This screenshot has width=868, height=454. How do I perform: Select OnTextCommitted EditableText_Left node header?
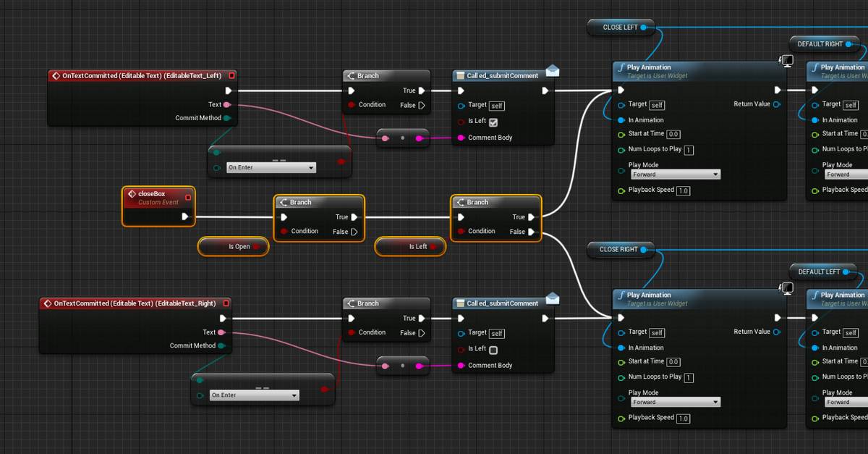(143, 75)
